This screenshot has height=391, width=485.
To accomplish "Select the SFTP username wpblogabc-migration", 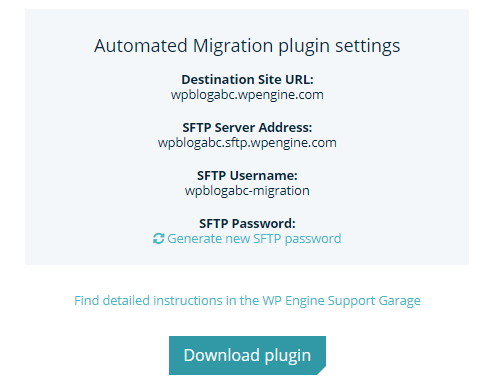I will (247, 191).
